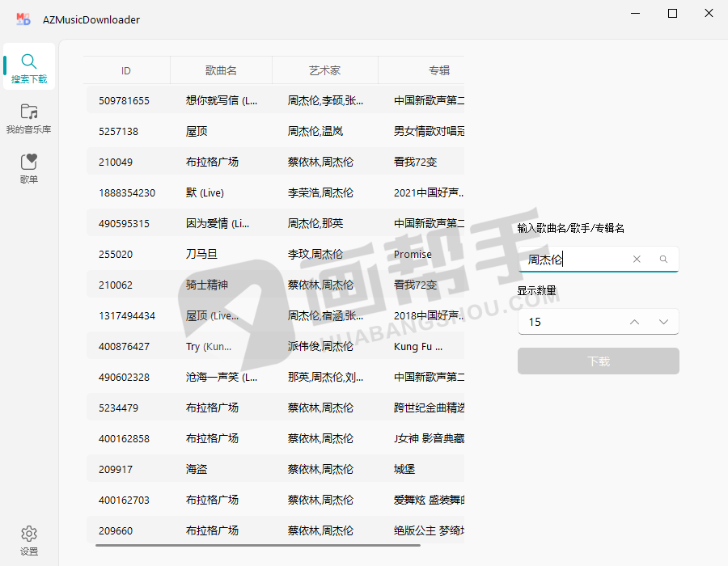This screenshot has height=566, width=728.
Task: Clear the search text with X icon
Action: [637, 259]
